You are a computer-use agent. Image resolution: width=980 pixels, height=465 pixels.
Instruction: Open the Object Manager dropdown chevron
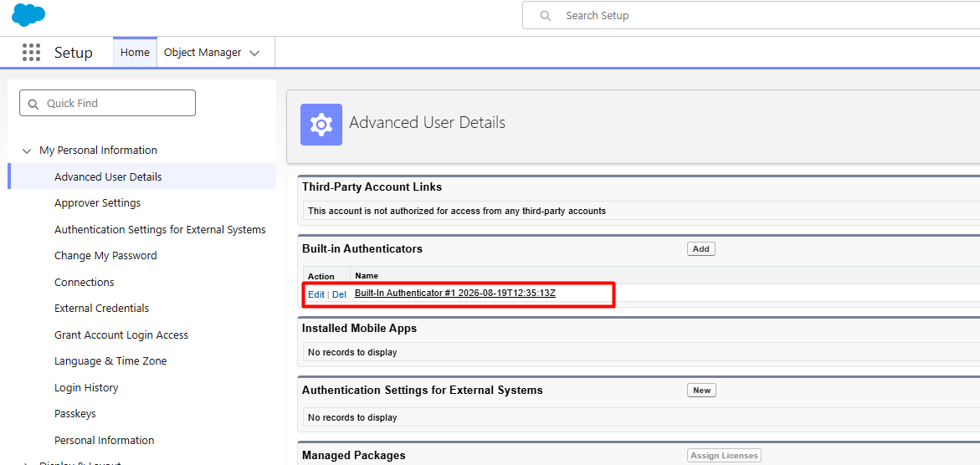tap(254, 54)
